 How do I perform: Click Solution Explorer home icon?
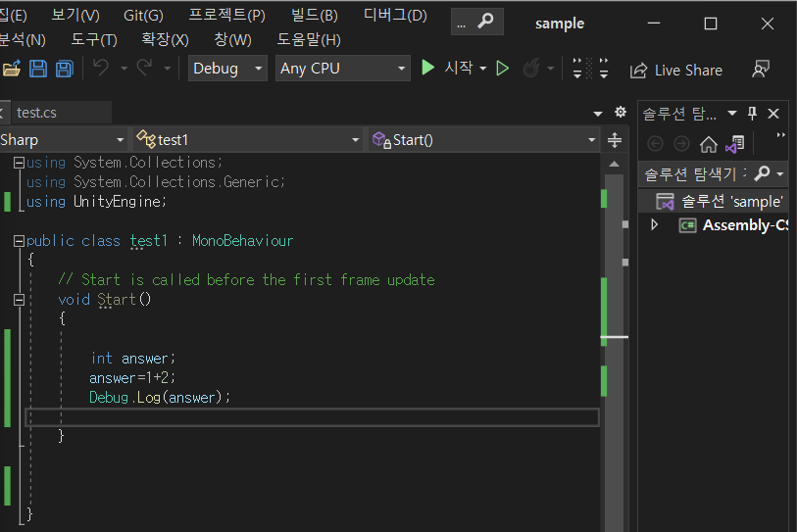[x=709, y=144]
